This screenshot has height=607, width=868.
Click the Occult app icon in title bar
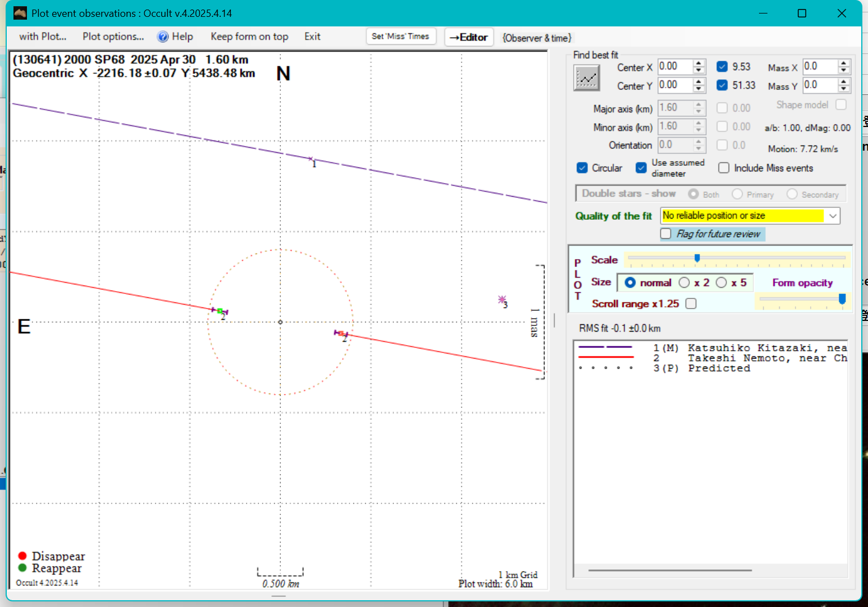20,13
